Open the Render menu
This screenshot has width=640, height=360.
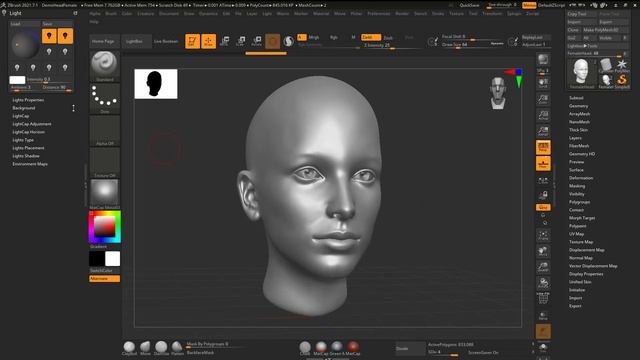coord(402,13)
